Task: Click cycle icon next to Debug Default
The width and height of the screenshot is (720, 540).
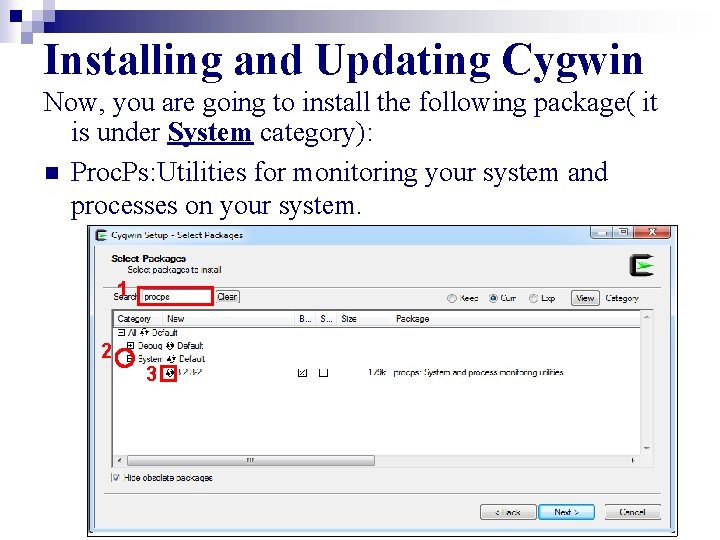Action: (170, 345)
